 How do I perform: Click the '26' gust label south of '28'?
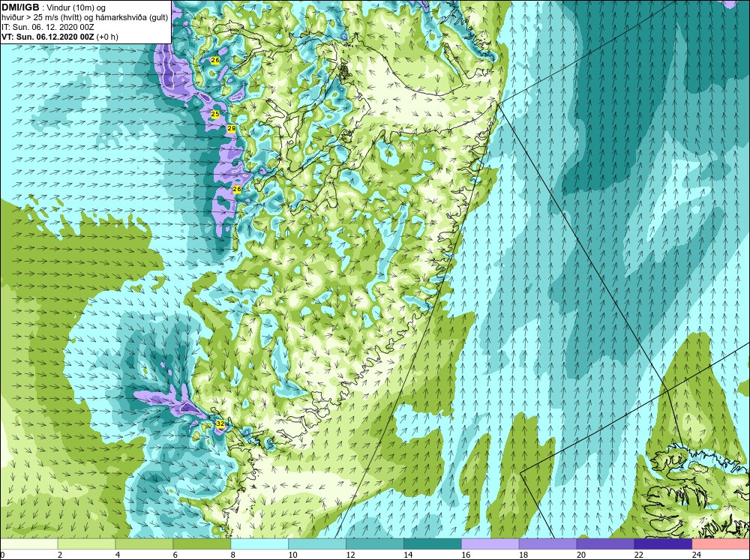pos(237,190)
